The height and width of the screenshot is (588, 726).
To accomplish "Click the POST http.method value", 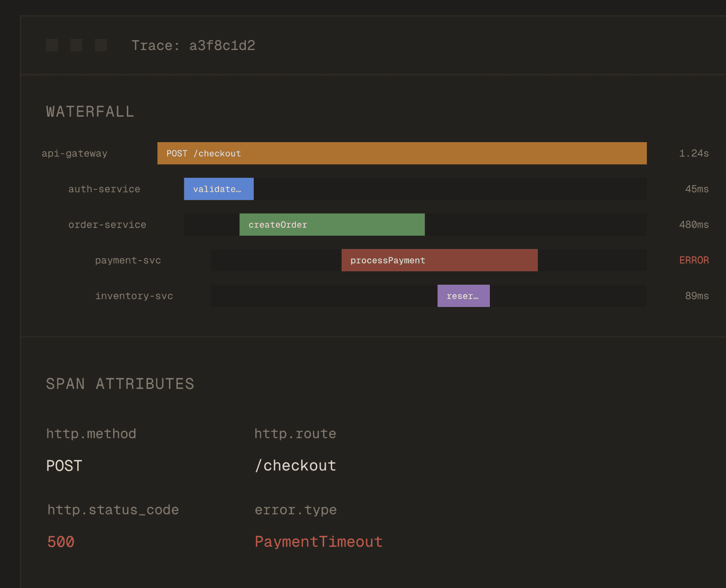I will pos(64,465).
